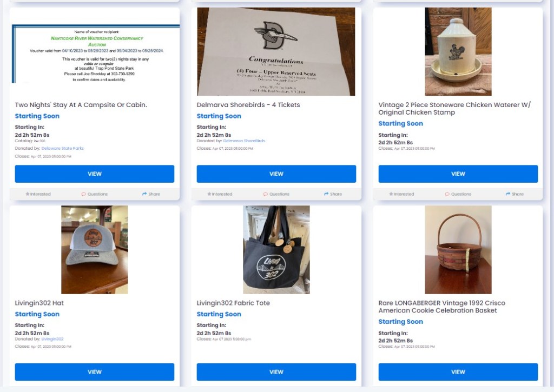Mark Delmarva Shorebirds tickets as Interested
This screenshot has height=392, width=554.
(x=220, y=194)
